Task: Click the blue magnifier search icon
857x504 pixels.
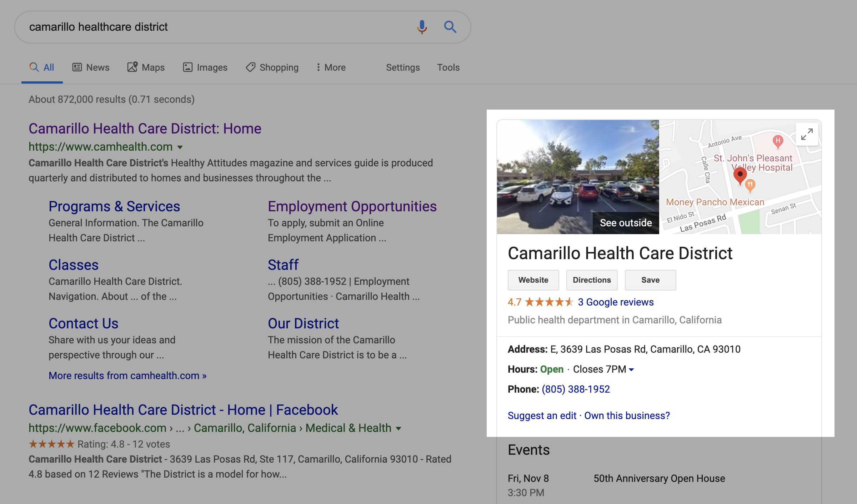Action: click(450, 27)
